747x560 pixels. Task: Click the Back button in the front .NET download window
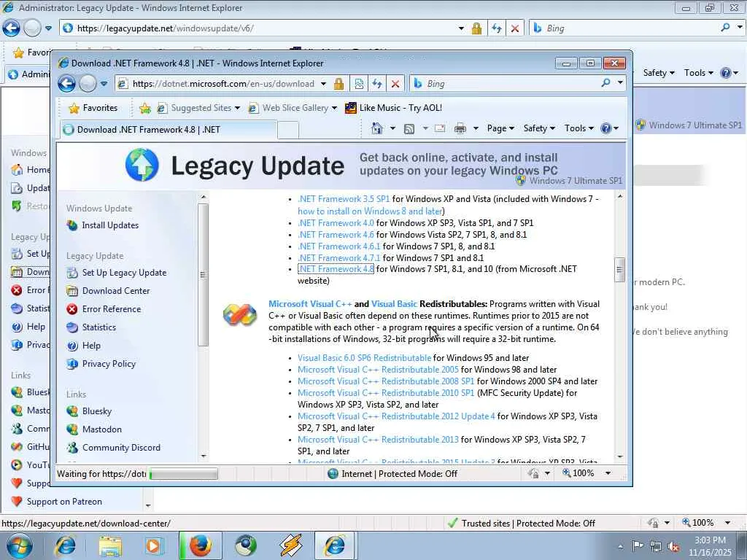[66, 84]
